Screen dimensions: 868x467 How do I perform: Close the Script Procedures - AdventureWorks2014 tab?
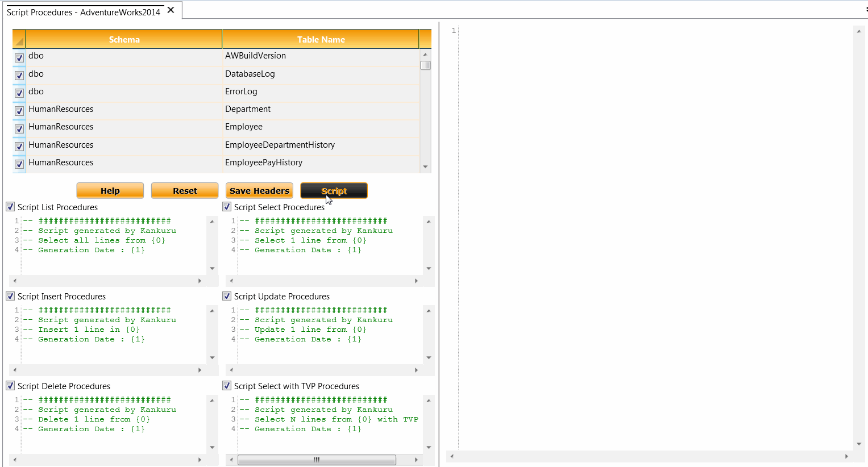coord(171,10)
